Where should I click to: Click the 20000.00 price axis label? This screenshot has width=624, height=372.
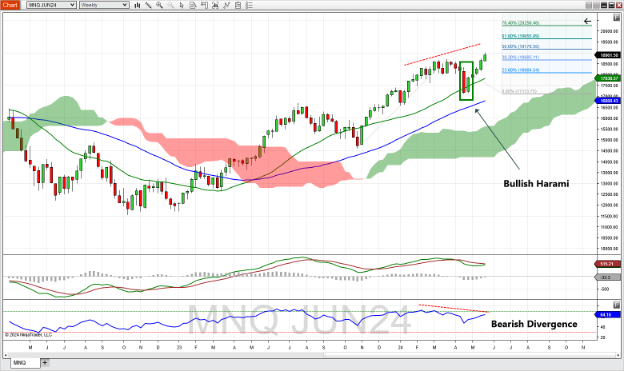coord(609,31)
